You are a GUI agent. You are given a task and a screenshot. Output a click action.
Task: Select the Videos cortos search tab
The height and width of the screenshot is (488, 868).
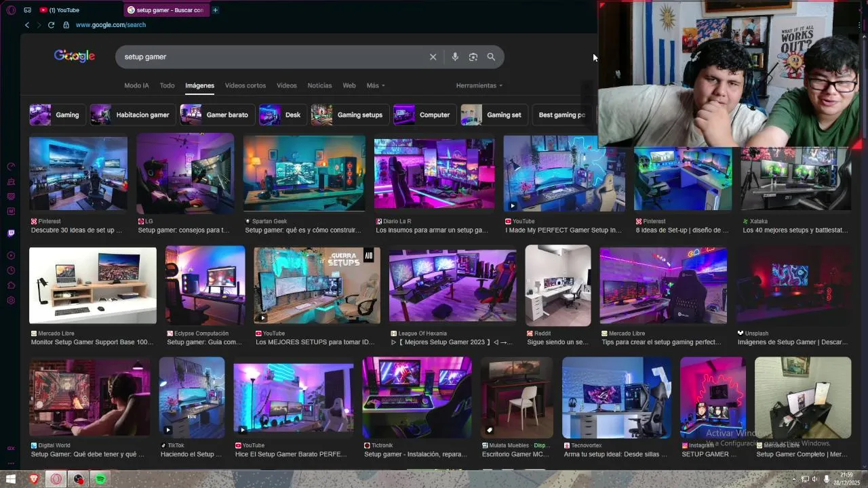245,85
